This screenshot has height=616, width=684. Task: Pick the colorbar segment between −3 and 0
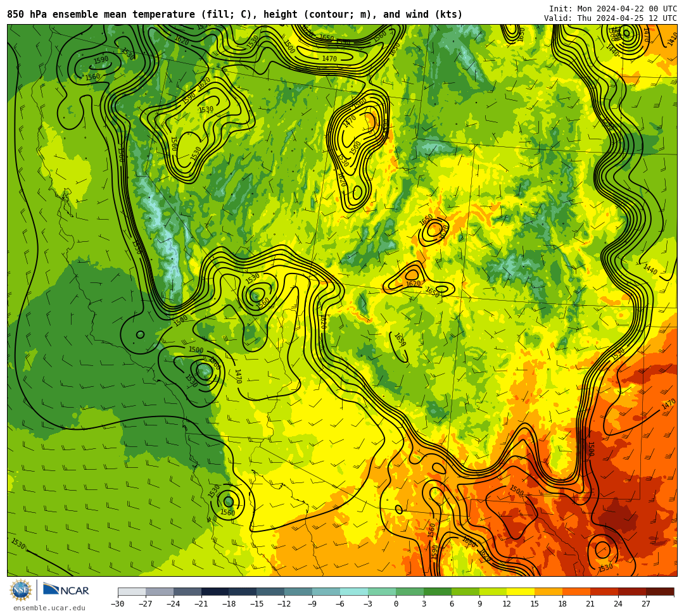[x=382, y=591]
